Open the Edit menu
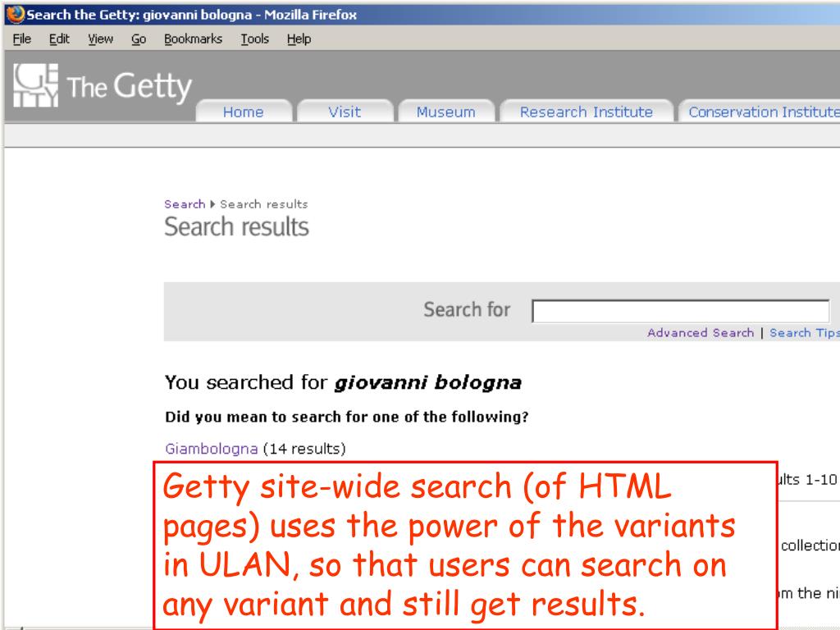This screenshot has height=630, width=840. click(x=59, y=39)
